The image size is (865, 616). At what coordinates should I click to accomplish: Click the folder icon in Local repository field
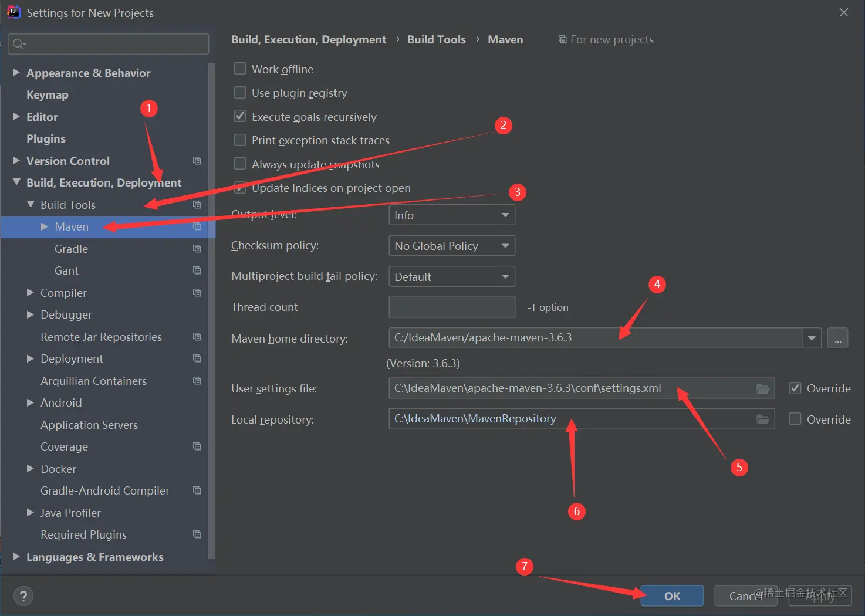762,419
